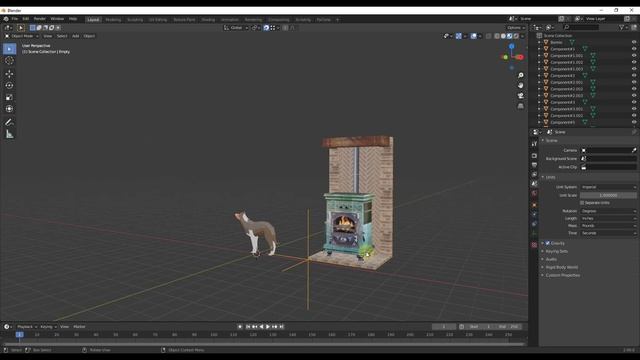The image size is (640, 360).
Task: Click the camera eyedropper icon
Action: (x=634, y=150)
